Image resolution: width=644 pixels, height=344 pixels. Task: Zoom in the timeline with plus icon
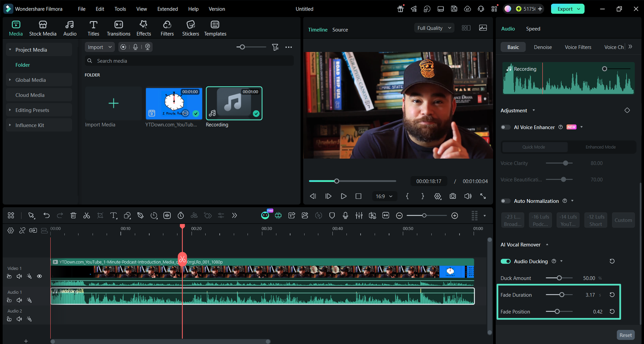(x=455, y=216)
